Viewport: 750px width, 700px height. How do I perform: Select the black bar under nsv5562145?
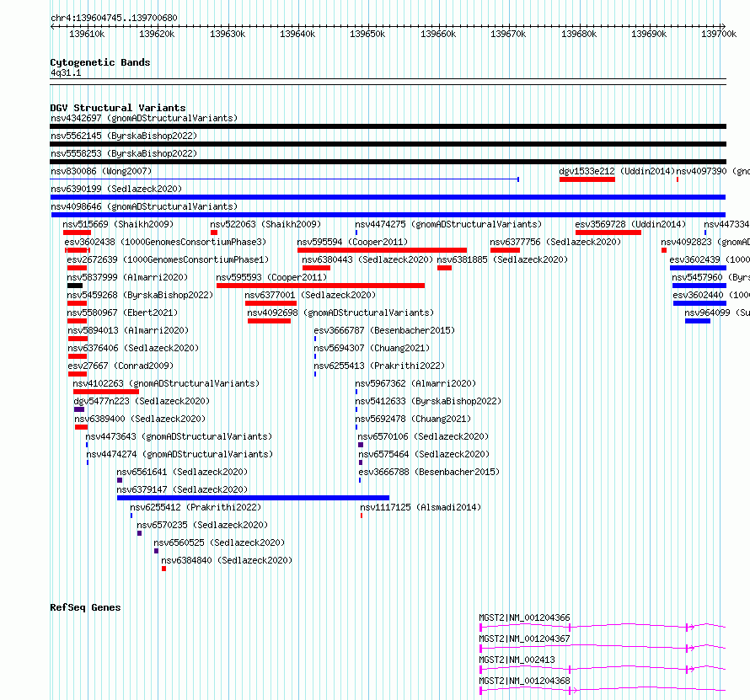pos(388,144)
